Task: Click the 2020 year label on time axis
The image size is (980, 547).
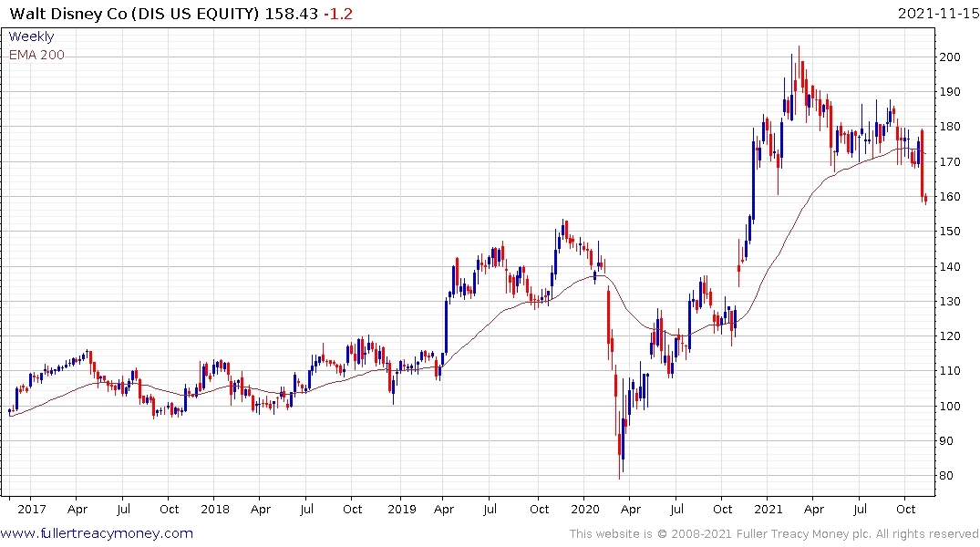Action: coord(585,509)
